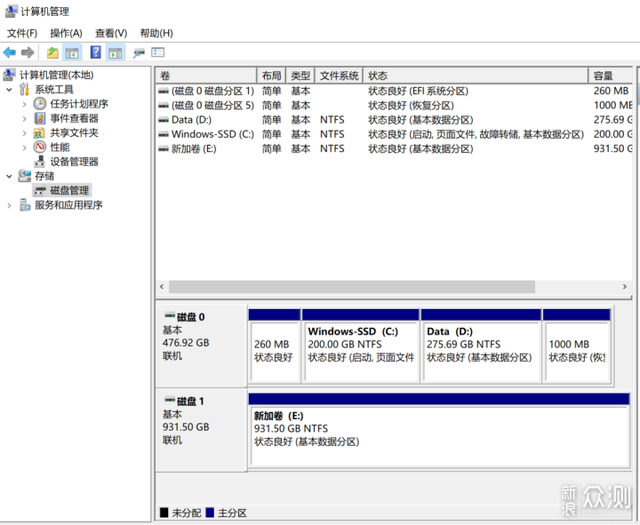Image resolution: width=640 pixels, height=525 pixels.
Task: Toggle the Show/Hide Console Tree toolbar icon
Action: (72, 53)
